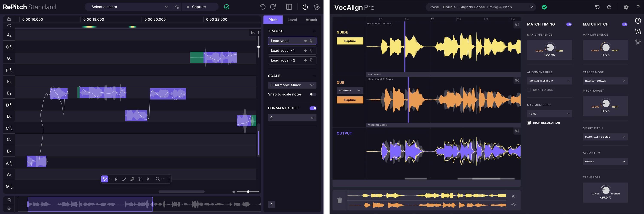Open the Algorithm Mode 1 dropdown
Screen dimensions: 644x214
(605, 161)
